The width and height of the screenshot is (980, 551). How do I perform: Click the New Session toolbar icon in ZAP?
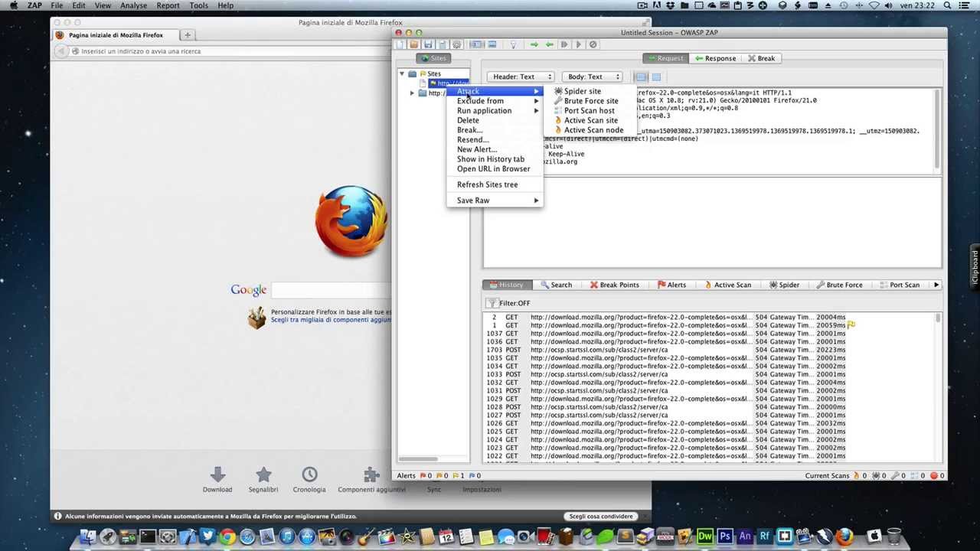pos(400,44)
